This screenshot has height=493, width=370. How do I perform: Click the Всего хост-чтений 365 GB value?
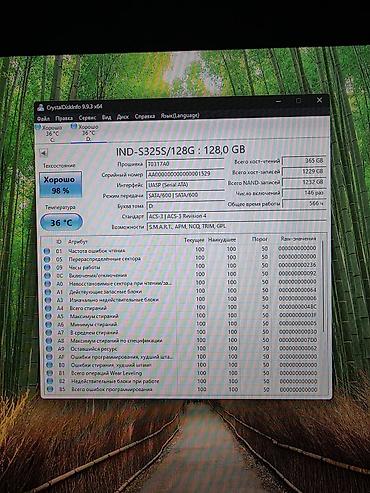point(304,160)
